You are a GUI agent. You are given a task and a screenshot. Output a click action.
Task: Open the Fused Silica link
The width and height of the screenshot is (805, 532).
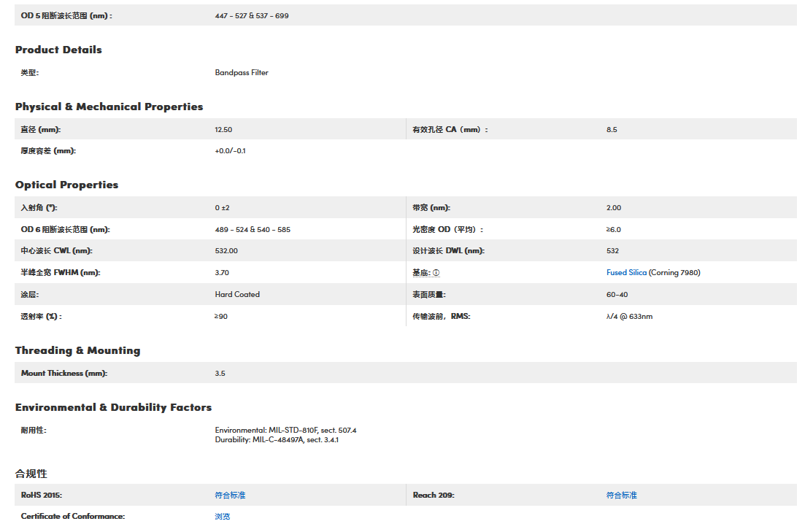click(626, 273)
